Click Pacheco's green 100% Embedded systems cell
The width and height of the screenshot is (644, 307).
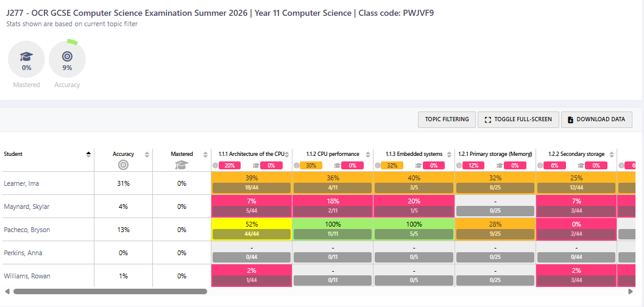[x=414, y=224]
